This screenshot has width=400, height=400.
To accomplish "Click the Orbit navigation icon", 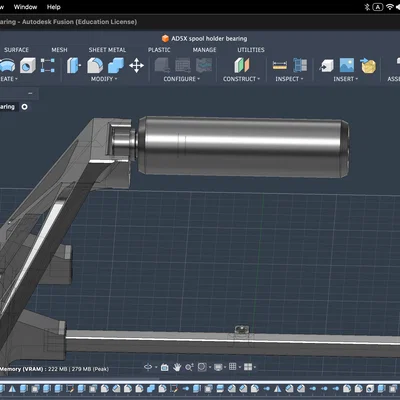I will (x=148, y=367).
